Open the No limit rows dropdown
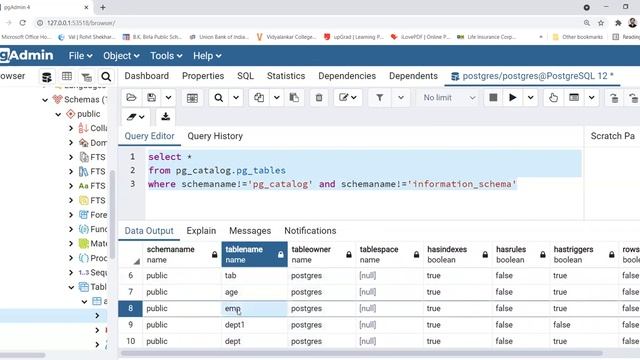This screenshot has height=360, width=640. pos(449,98)
